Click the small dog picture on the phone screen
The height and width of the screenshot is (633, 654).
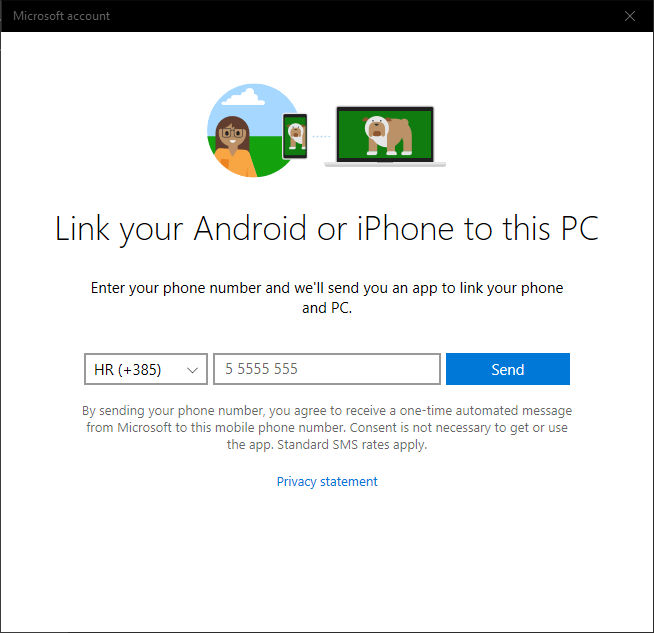point(295,134)
